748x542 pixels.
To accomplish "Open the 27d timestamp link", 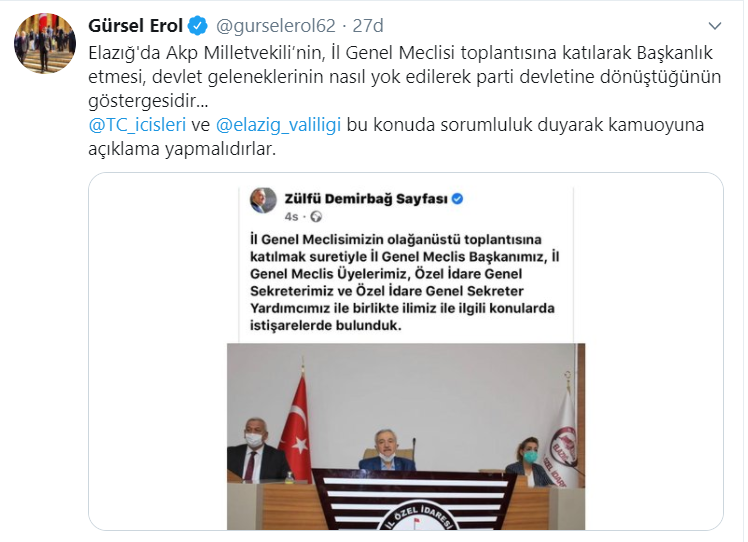I will coord(368,26).
